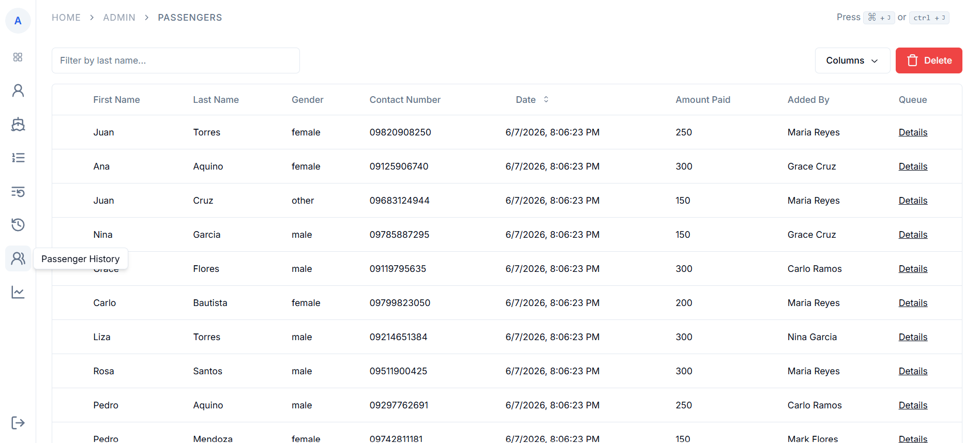The width and height of the screenshot is (980, 443).
Task: Open Details for Juan Torres
Action: 913,132
